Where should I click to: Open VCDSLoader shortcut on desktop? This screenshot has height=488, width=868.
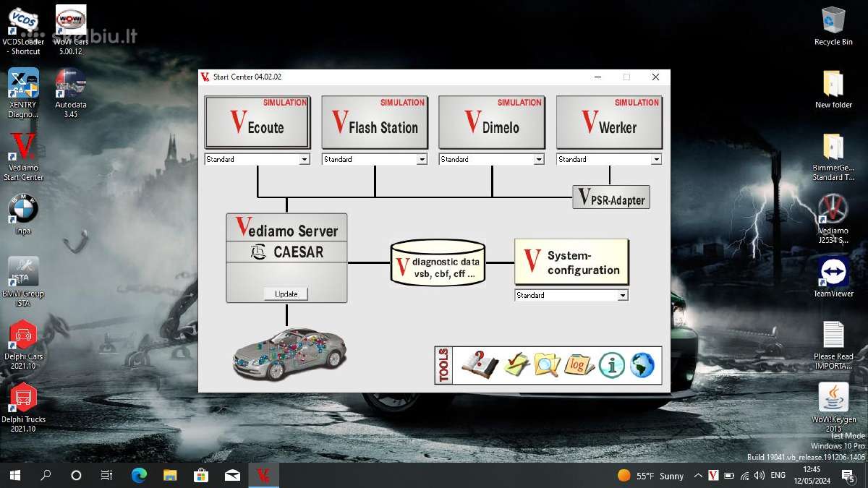[x=23, y=30]
